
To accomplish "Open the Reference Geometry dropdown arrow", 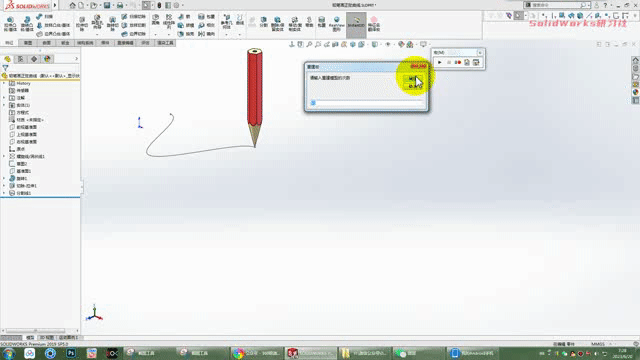I will point(227,35).
